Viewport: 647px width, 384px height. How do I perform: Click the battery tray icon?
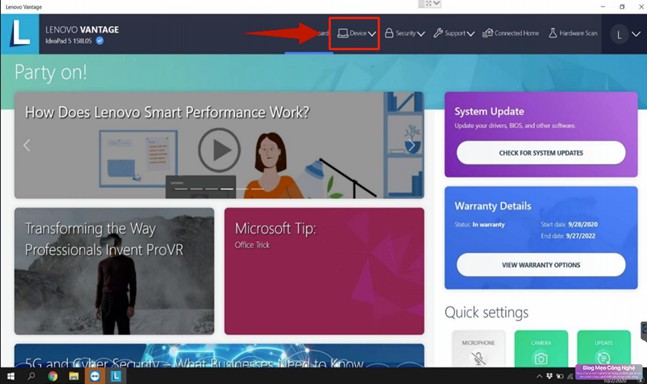coord(560,376)
